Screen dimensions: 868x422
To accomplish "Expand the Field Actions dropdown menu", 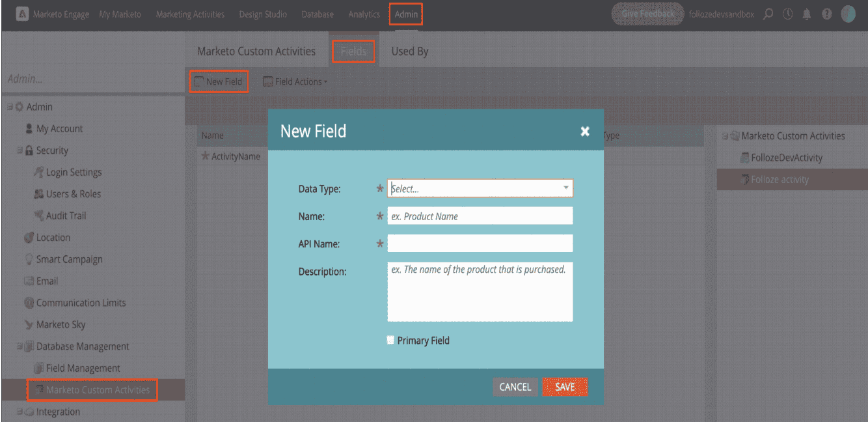I will [295, 81].
